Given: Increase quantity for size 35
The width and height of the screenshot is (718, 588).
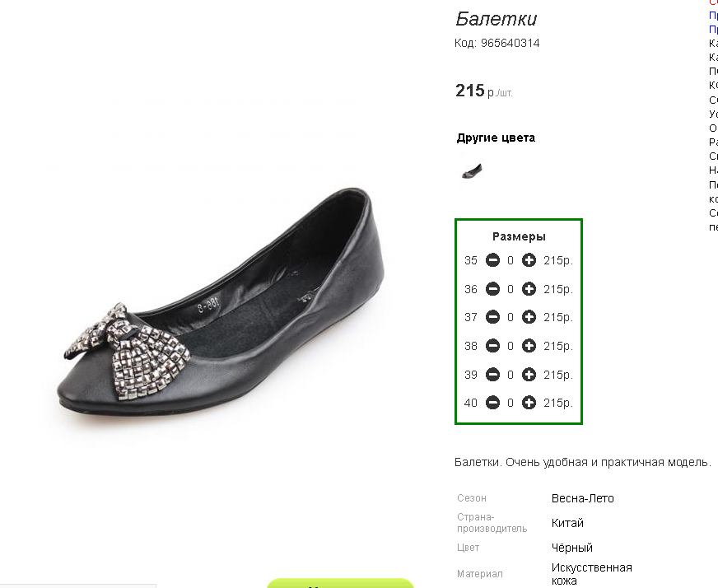Looking at the screenshot, I should pyautogui.click(x=529, y=260).
